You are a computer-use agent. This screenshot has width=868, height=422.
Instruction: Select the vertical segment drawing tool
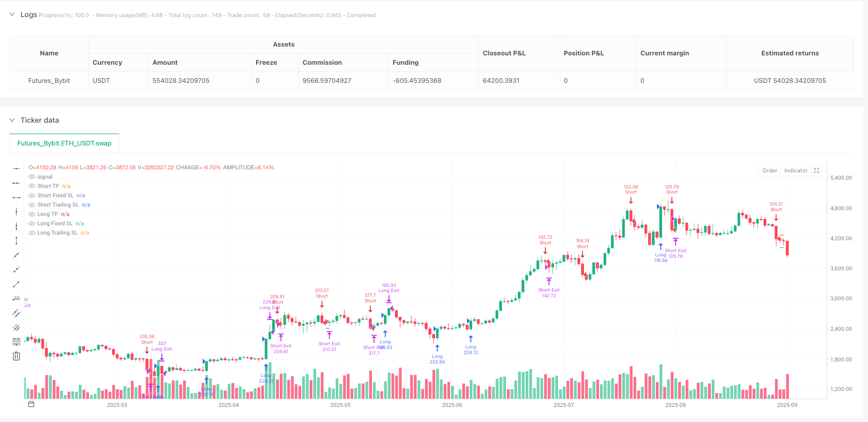click(x=17, y=241)
